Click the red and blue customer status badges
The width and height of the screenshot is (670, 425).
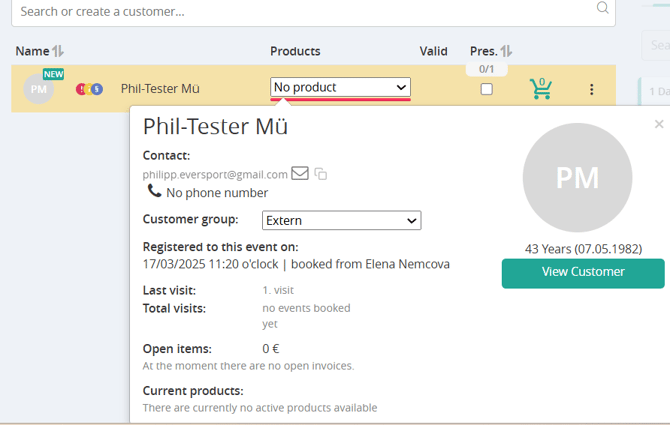(90, 89)
